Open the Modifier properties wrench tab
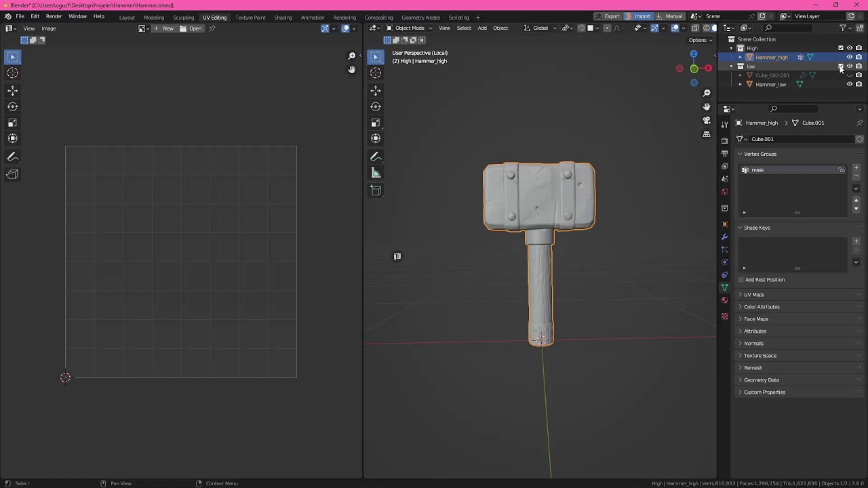Viewport: 868px width, 488px height. [725, 237]
